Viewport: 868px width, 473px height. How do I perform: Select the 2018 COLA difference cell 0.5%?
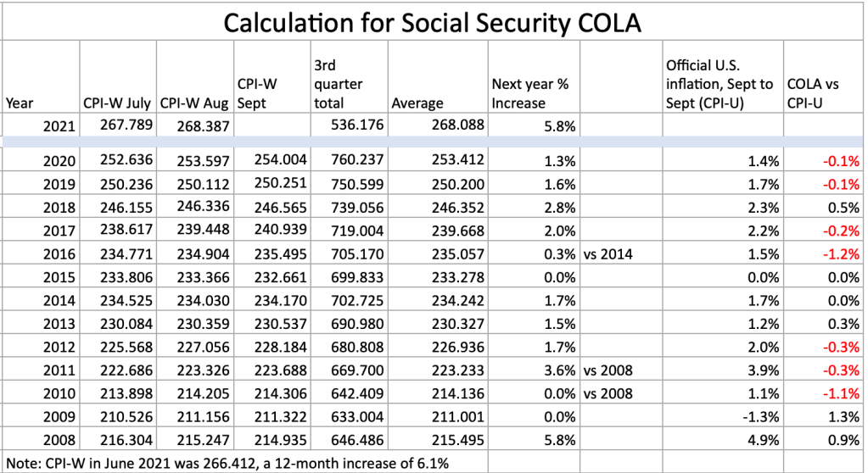point(845,208)
